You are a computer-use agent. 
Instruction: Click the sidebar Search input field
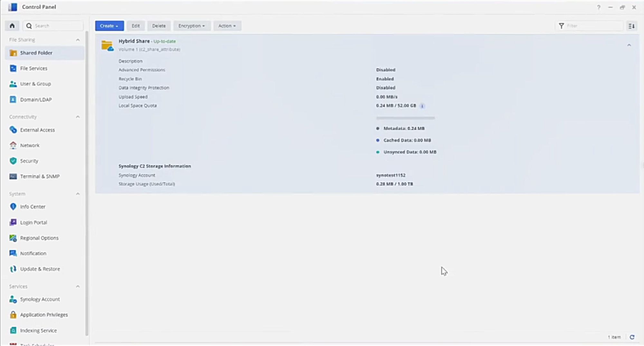point(53,26)
